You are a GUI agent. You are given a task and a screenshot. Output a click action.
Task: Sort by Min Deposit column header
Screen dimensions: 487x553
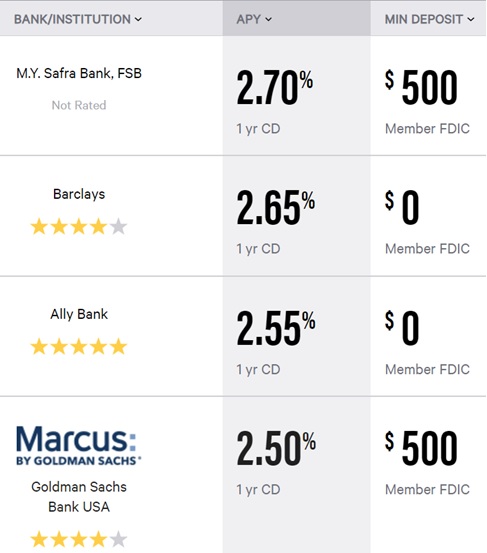point(429,19)
